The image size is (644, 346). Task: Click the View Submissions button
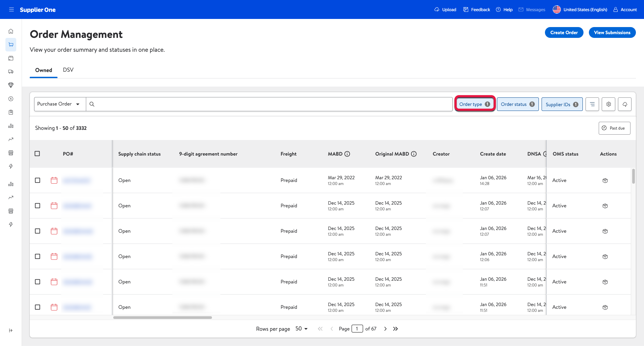coord(612,32)
